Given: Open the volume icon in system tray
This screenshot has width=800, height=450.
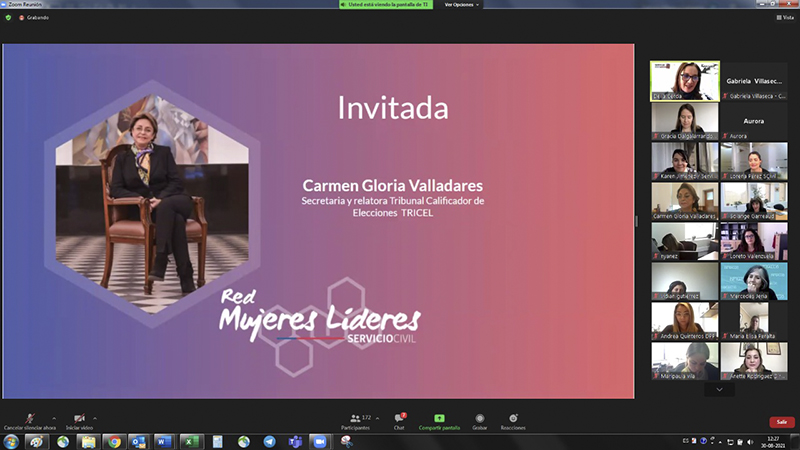Looking at the screenshot, I should (x=749, y=442).
